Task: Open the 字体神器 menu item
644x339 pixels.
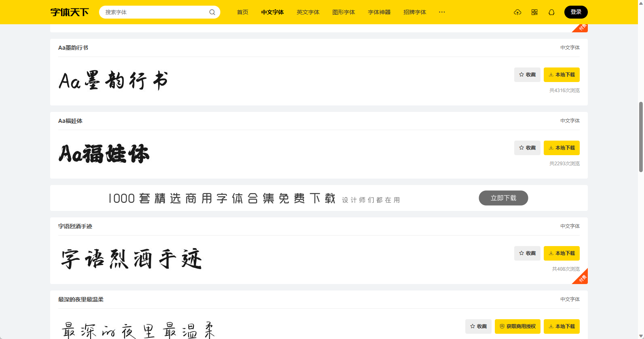Action: click(379, 12)
